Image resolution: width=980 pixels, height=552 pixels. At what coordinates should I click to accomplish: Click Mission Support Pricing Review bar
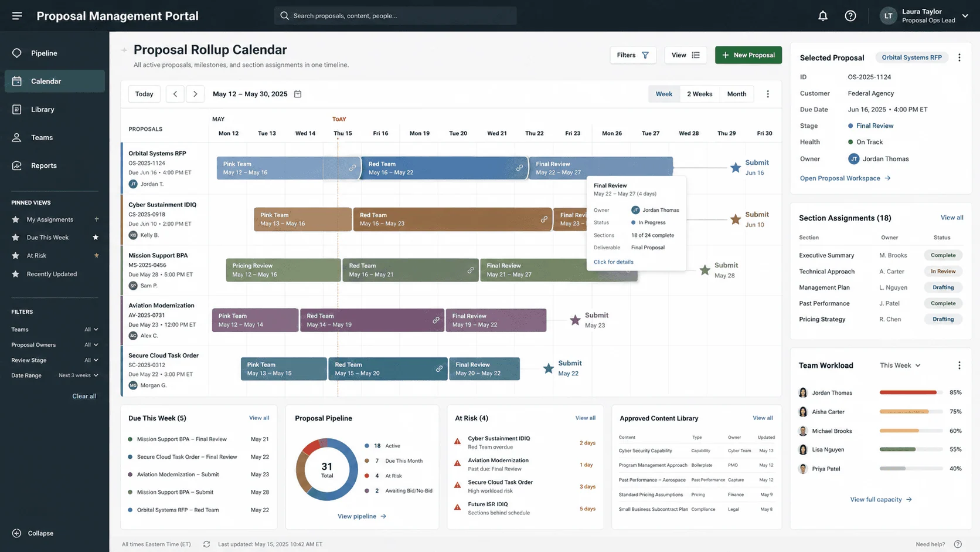[284, 270]
